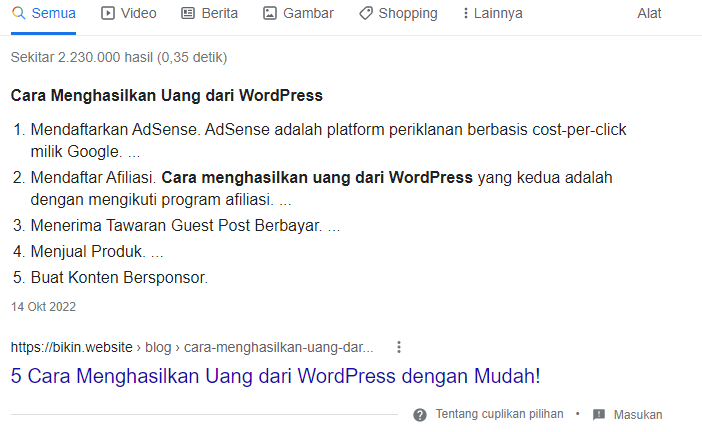Click the play icon on Video tab
Viewport: 702px width, 432px height.
108,14
